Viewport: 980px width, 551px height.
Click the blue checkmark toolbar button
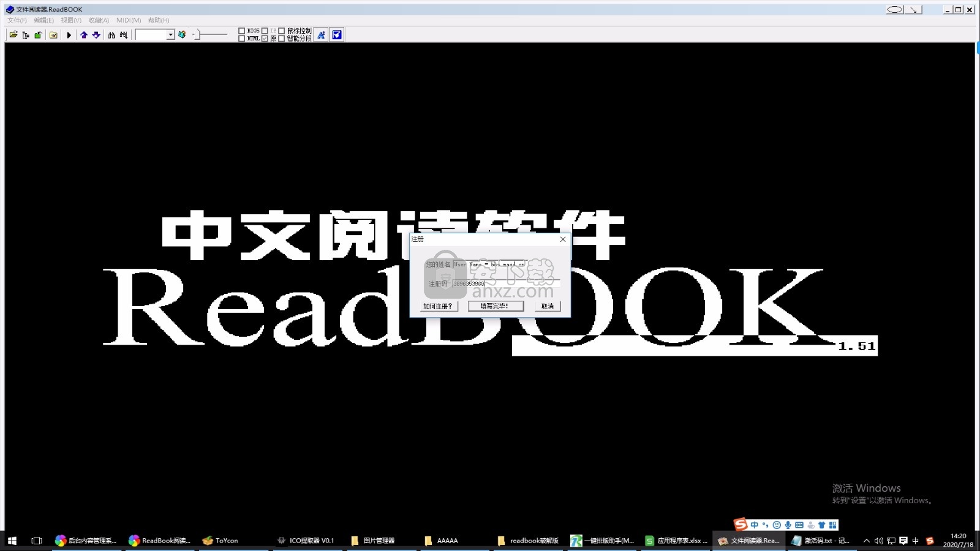click(x=337, y=35)
